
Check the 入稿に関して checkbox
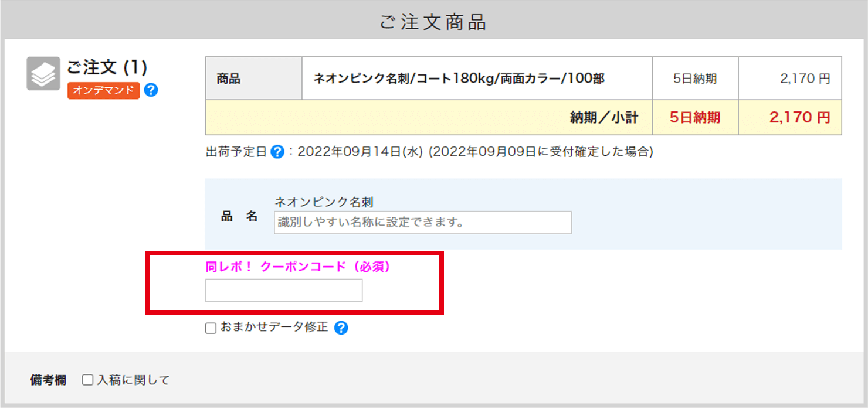(87, 380)
